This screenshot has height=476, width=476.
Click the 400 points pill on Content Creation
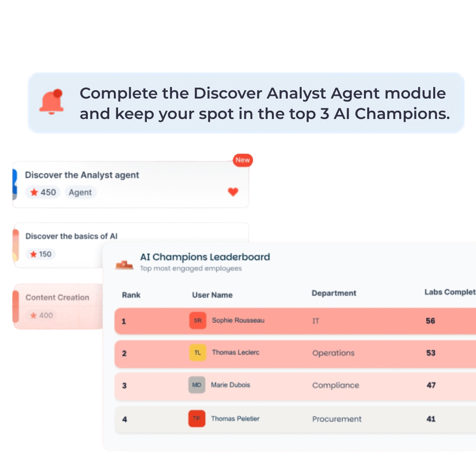pos(41,316)
